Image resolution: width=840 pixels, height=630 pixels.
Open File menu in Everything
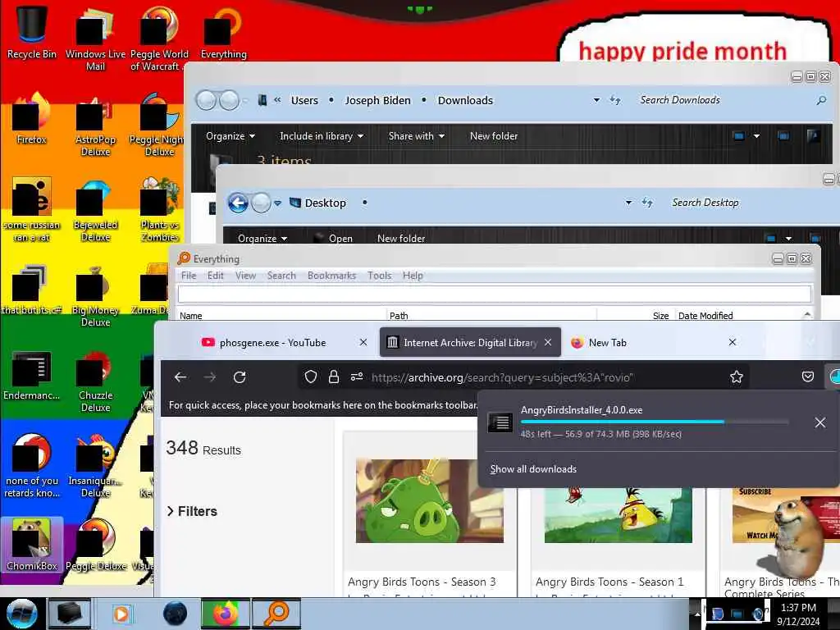[x=189, y=276]
